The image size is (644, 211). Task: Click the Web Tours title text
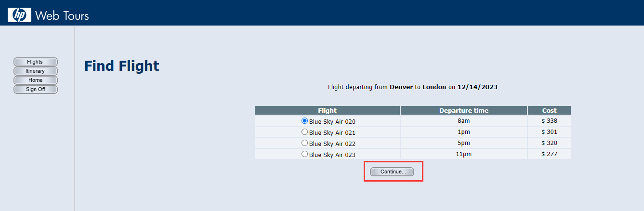[62, 15]
